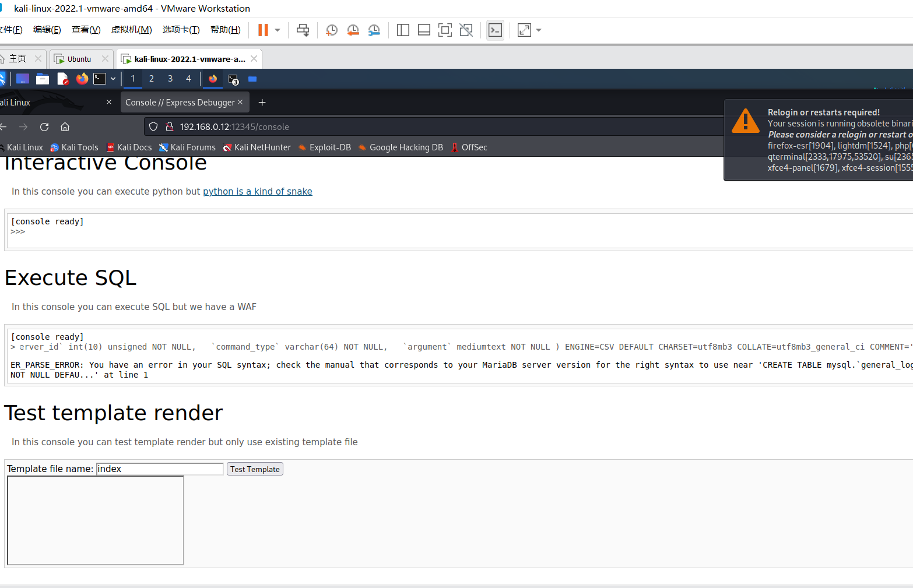Show or hide the VMware library sidebar
This screenshot has height=588, width=913.
(403, 30)
